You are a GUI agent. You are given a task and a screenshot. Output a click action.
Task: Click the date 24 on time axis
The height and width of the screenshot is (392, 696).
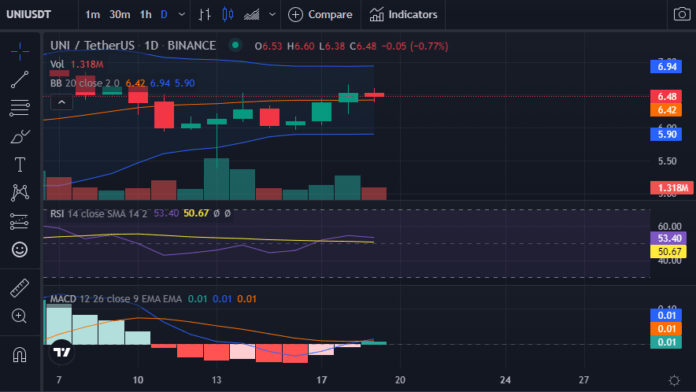[505, 380]
